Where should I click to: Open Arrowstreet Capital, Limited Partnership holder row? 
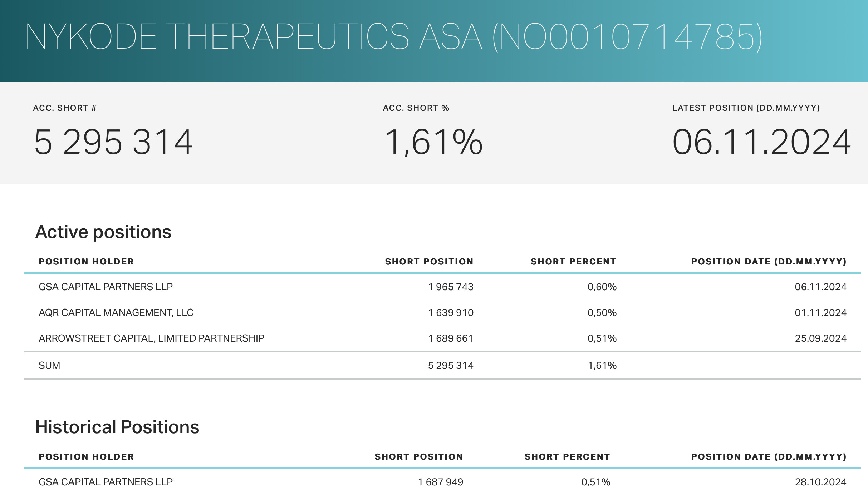151,338
